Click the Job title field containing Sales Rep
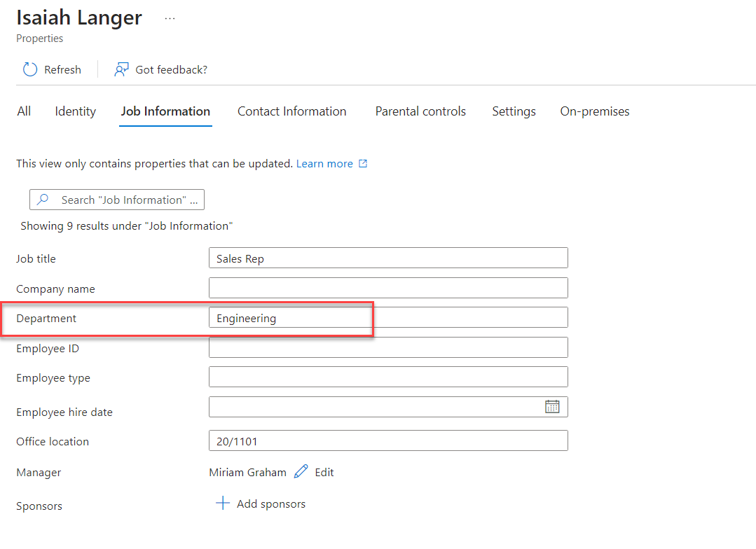The height and width of the screenshot is (549, 756). click(x=388, y=258)
